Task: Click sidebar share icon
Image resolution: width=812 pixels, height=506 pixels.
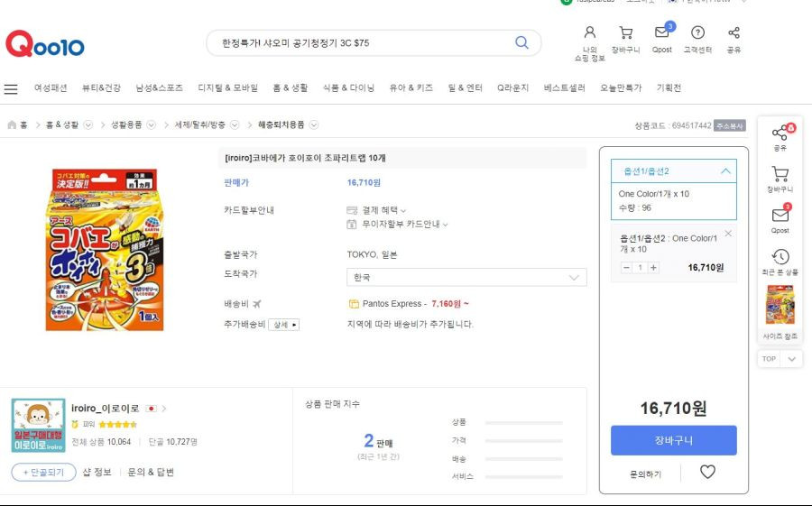Action: (780, 133)
